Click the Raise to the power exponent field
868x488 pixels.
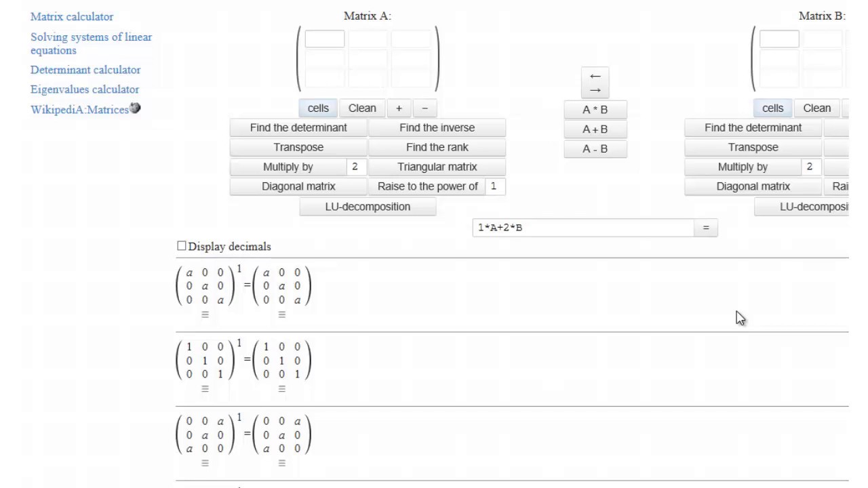tap(494, 186)
